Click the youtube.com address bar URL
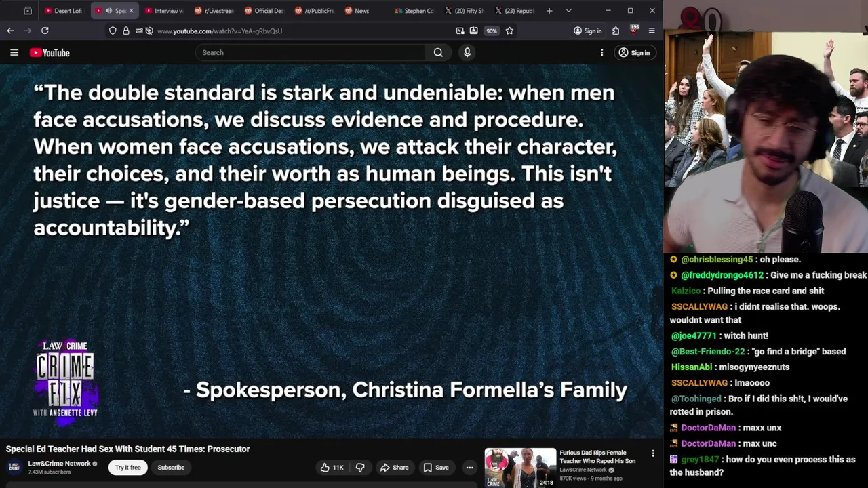 coord(220,30)
